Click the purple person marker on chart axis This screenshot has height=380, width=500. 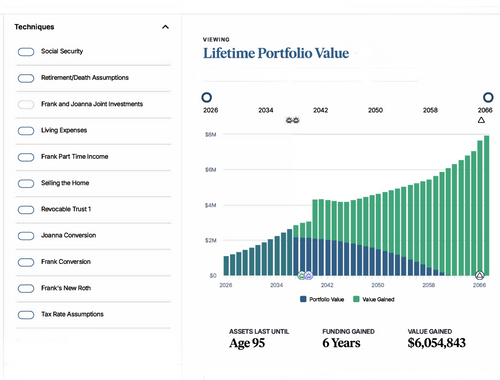click(309, 276)
